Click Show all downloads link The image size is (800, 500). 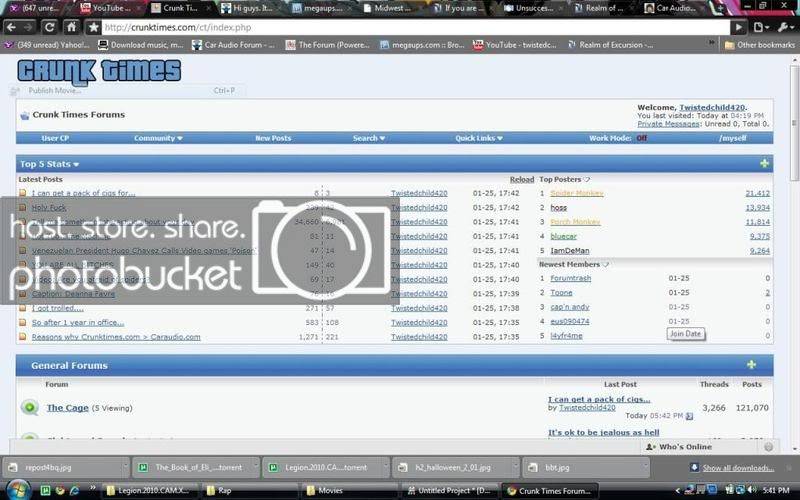pyautogui.click(x=738, y=468)
